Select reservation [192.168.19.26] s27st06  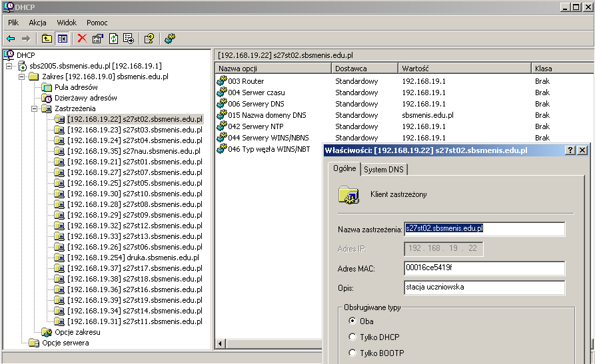pos(135,247)
